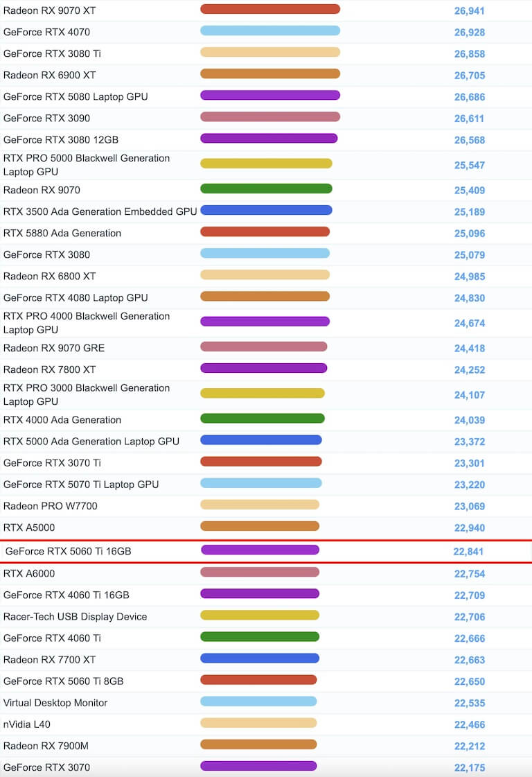Screen dimensions: 532x777
Task: Click Radeon RX 7800 XT link
Action: click(x=50, y=369)
